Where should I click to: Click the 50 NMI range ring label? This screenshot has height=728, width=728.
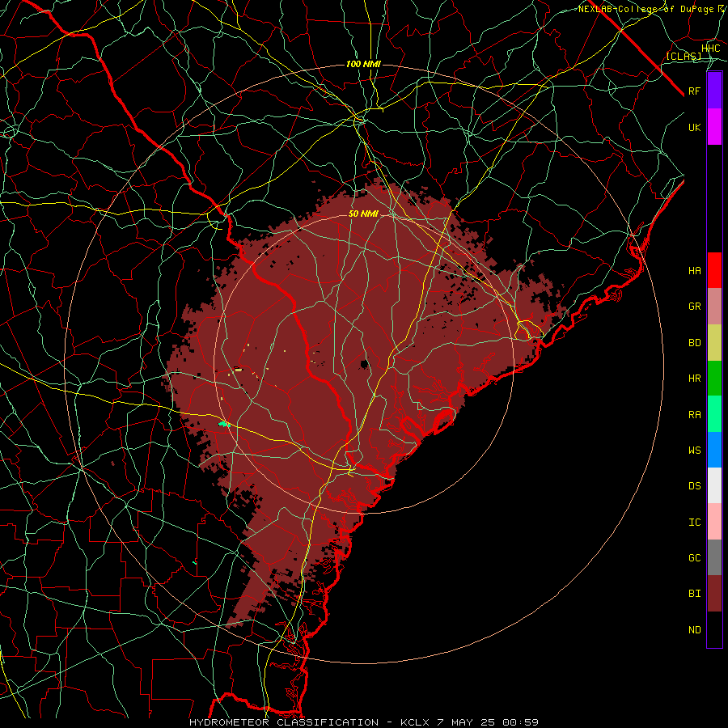363,214
